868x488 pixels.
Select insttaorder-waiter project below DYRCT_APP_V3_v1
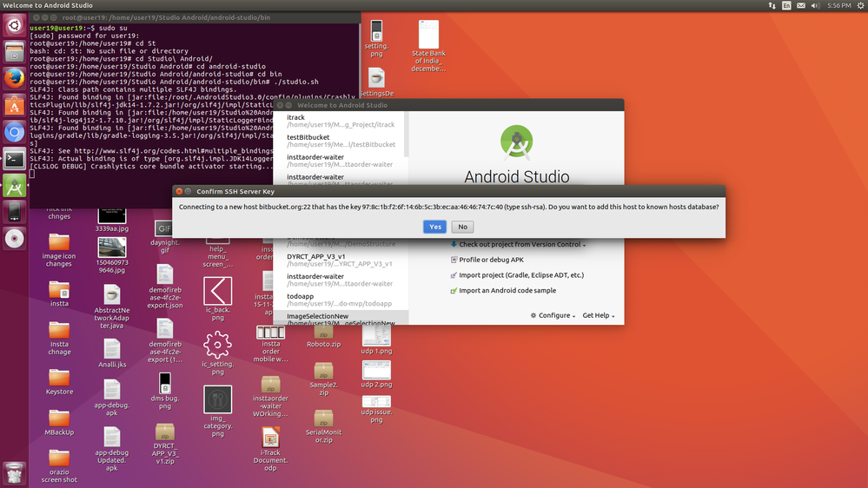(340, 280)
